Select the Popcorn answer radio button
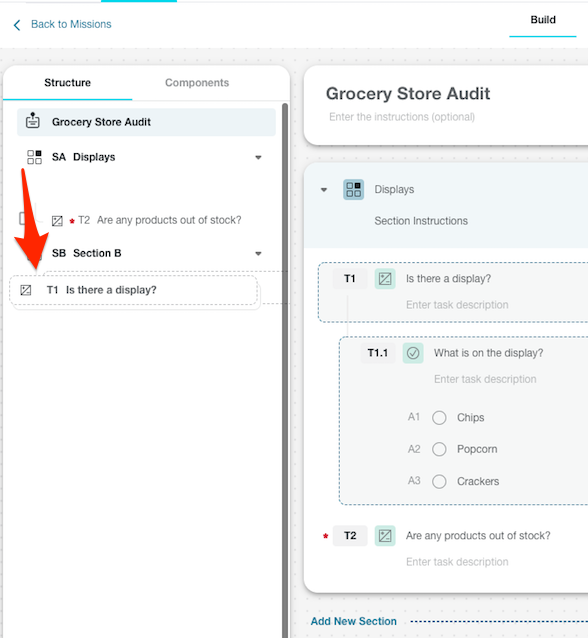588x638 pixels. (439, 449)
